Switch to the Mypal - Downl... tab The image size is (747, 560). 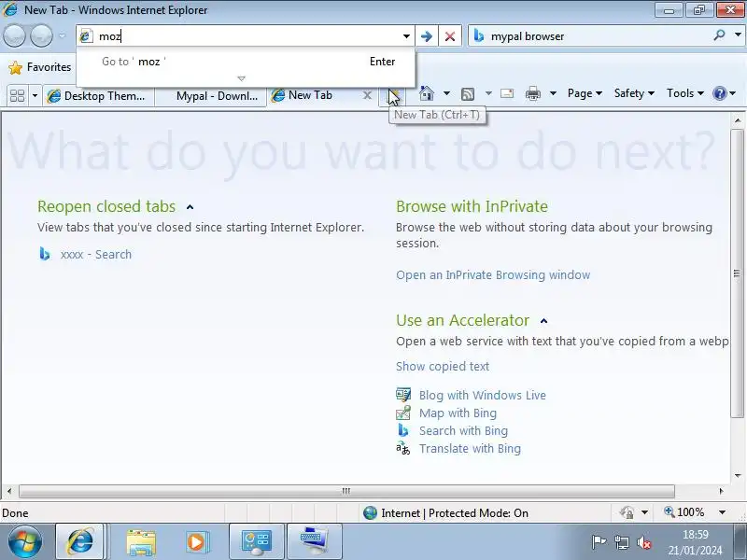point(210,96)
